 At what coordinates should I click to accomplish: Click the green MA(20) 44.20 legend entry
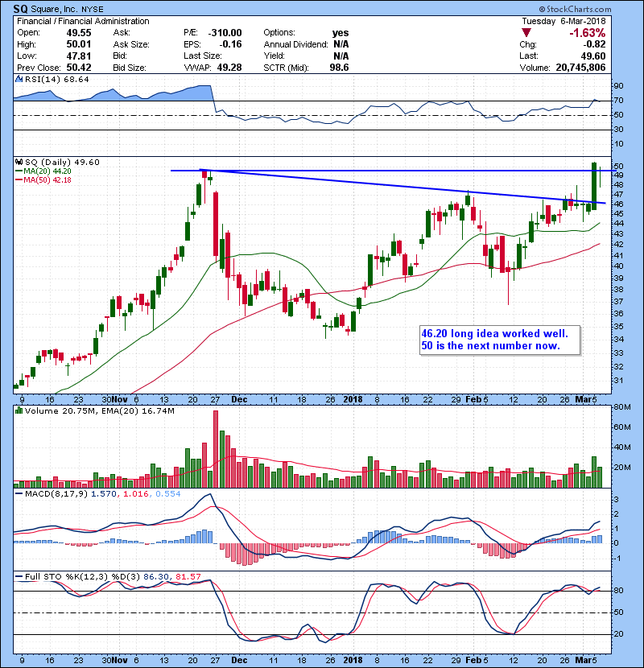(x=44, y=171)
